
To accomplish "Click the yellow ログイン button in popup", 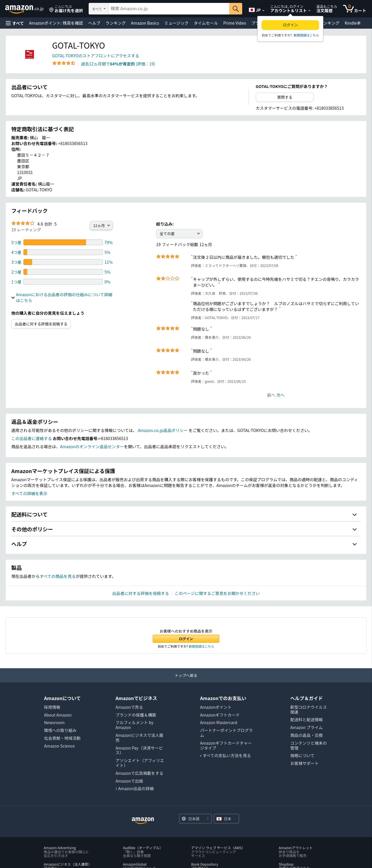I will pos(290,25).
